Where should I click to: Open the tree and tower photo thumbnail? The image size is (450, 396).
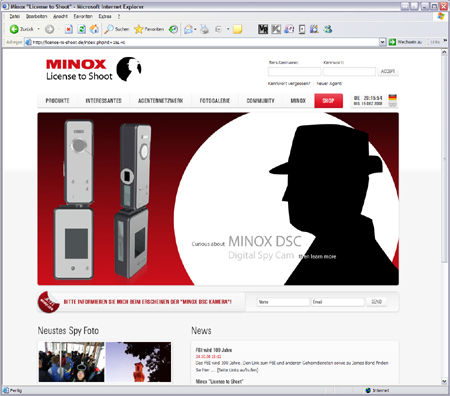138,362
